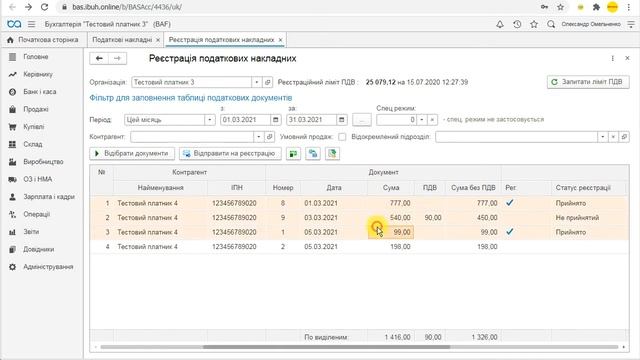
Task: Expand the Відокремлений підрозділ dropdown
Action: pyautogui.click(x=602, y=137)
